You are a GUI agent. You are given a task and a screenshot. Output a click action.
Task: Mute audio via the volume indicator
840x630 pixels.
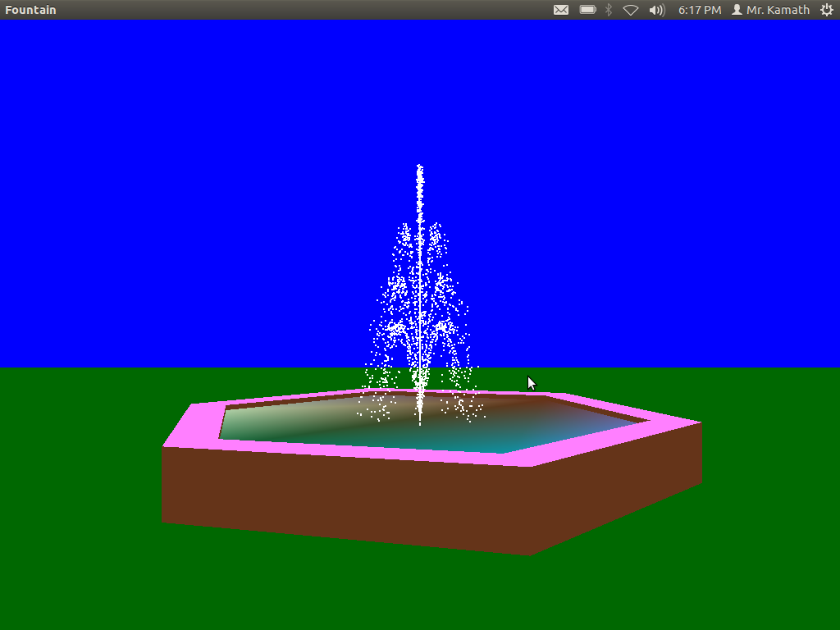(656, 9)
